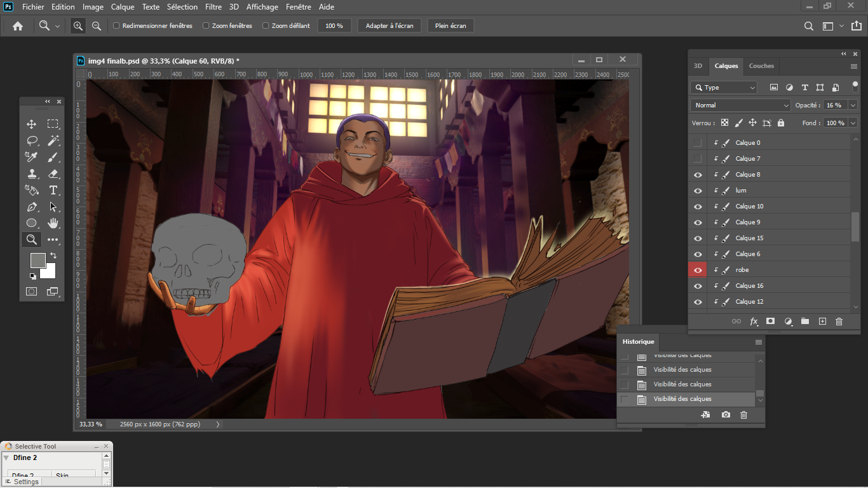This screenshot has height=488, width=868.
Task: Click the Adapter à l'écran button
Action: (390, 26)
